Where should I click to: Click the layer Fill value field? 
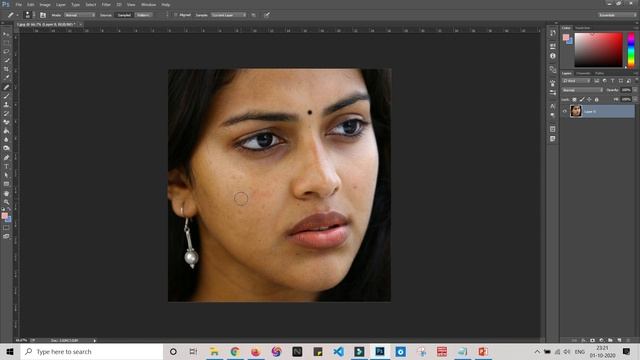(626, 99)
